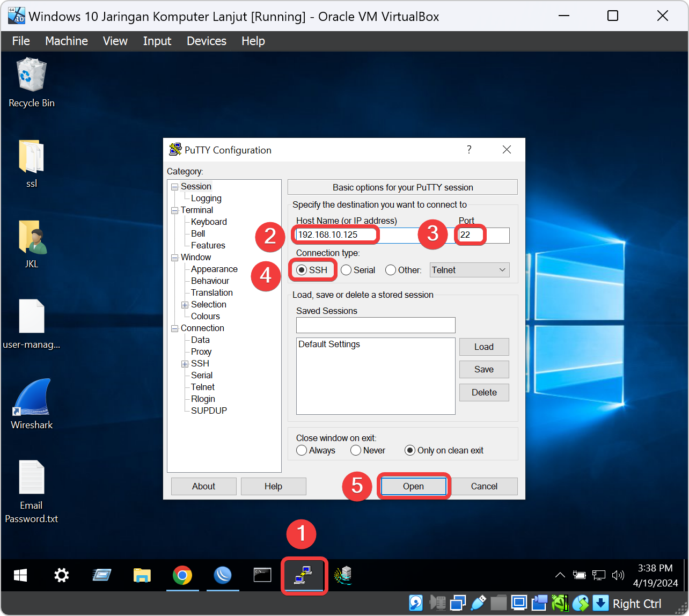The height and width of the screenshot is (616, 689).
Task: Click the PuTTY icon in the taskbar
Action: (303, 576)
